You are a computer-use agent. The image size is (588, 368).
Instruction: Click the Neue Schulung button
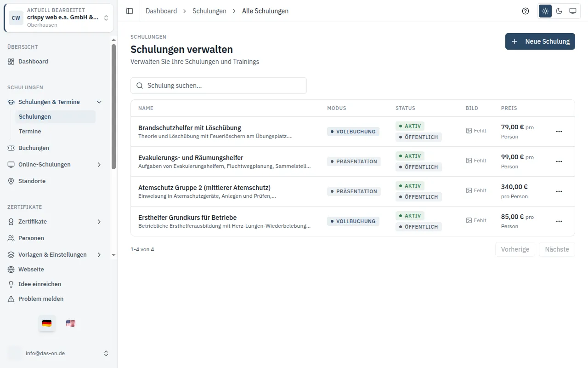pyautogui.click(x=540, y=41)
